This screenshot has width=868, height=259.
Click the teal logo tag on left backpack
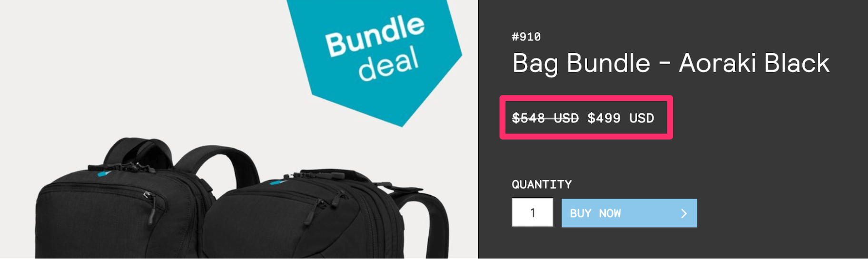[x=103, y=174]
